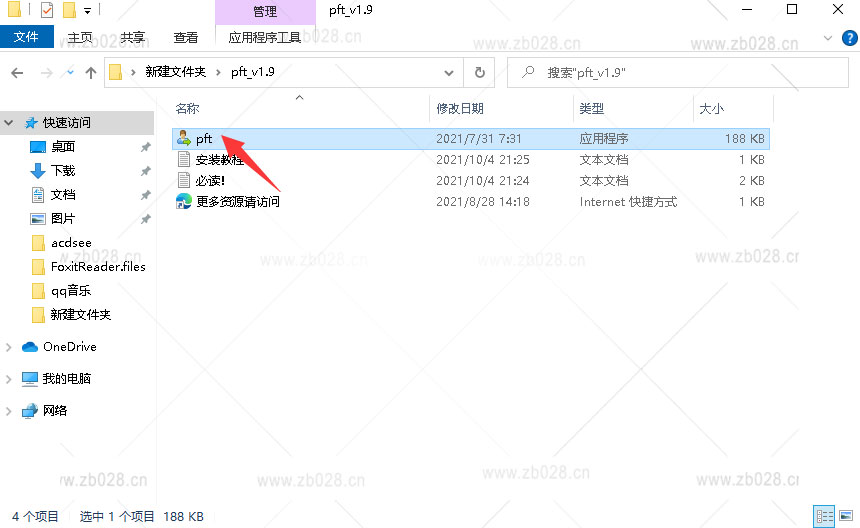Viewport: 860px width, 528px height.
Task: Click the 快速访问 star icon
Action: click(x=31, y=123)
